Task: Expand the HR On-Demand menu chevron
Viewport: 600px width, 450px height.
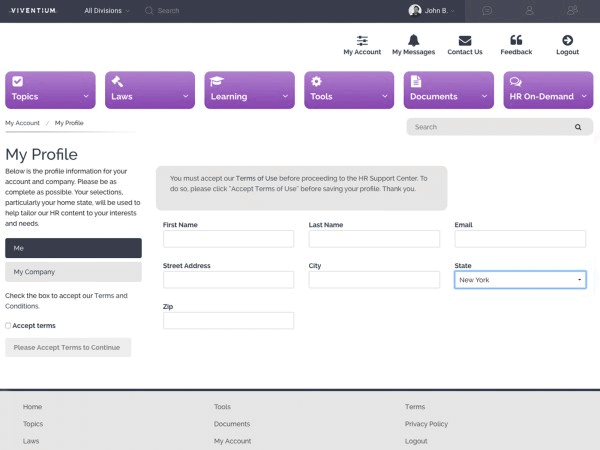Action: click(584, 96)
